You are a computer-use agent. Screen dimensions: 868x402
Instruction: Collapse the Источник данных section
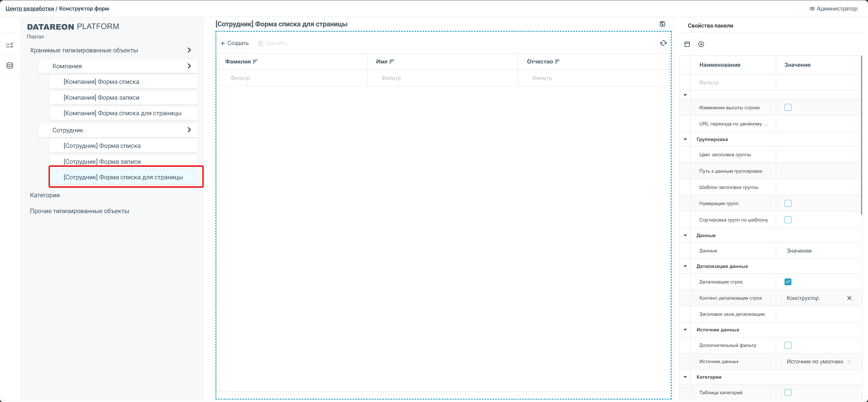pyautogui.click(x=685, y=330)
